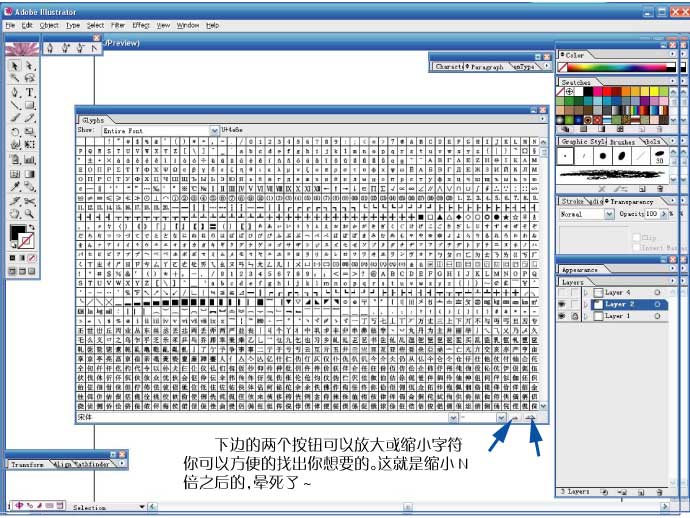
Task: Select the Magic Wand tool
Action: [15, 78]
